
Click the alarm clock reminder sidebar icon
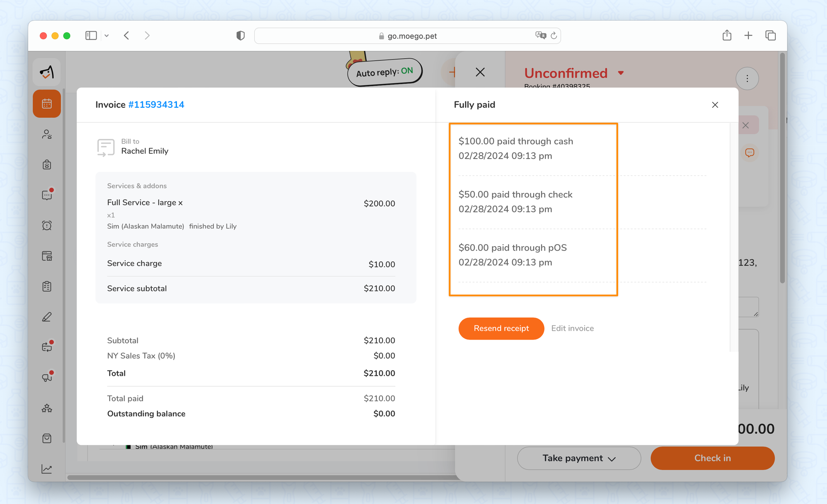pos(47,226)
